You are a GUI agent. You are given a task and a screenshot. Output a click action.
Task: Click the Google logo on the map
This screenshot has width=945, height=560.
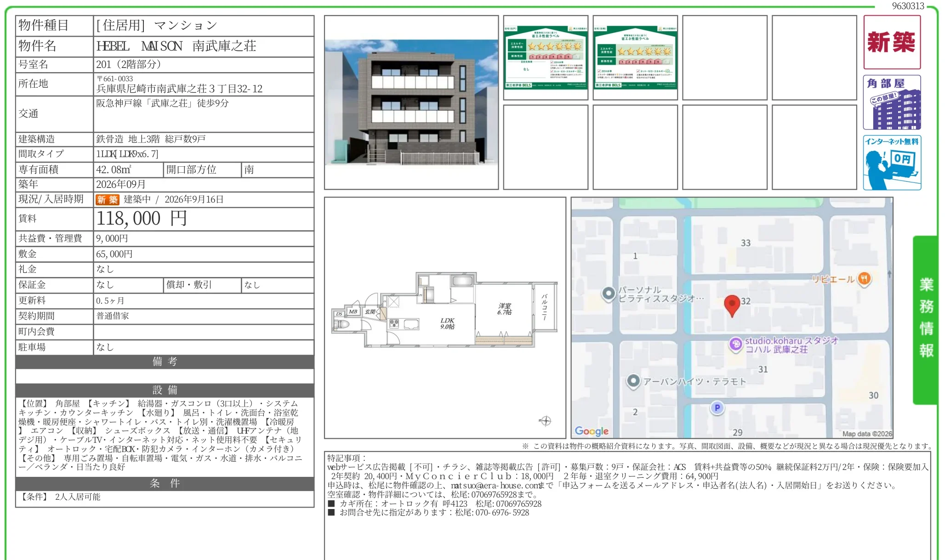592,431
